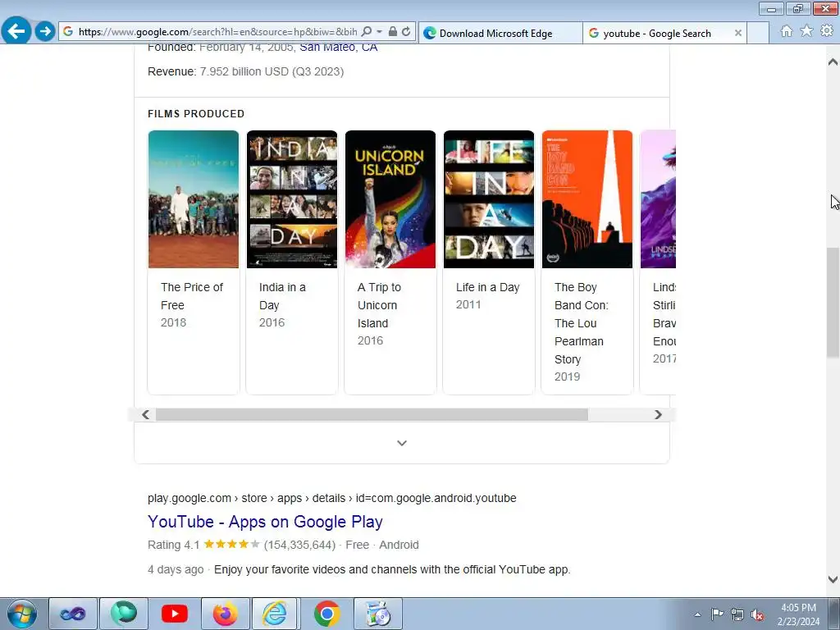
Task: Open the India in a Day poster
Action: pos(292,199)
